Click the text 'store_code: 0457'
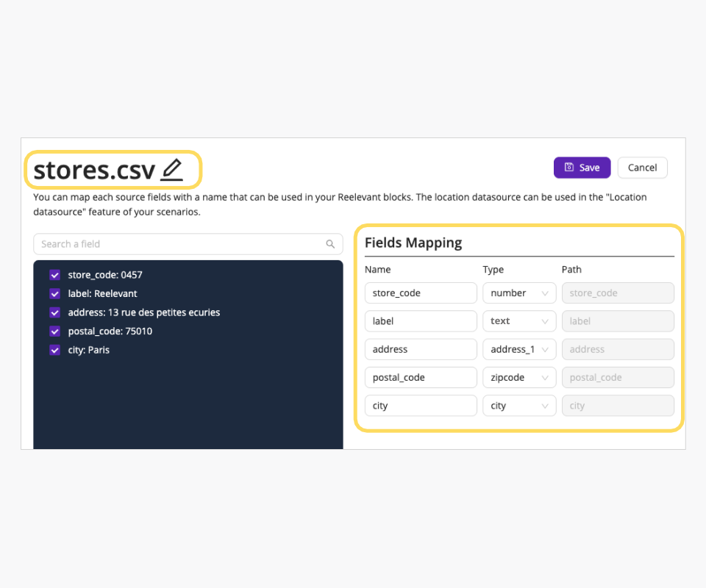Viewport: 706px width, 588px height. click(x=105, y=275)
